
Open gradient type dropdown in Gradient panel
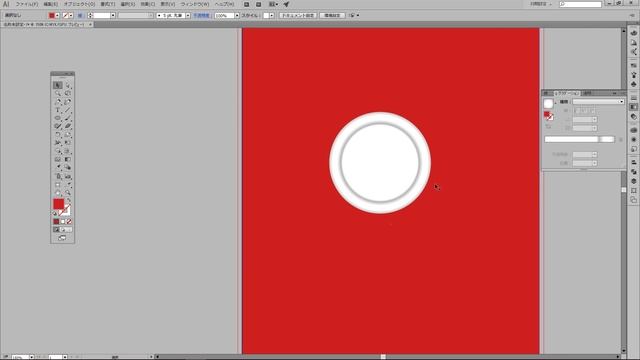598,102
